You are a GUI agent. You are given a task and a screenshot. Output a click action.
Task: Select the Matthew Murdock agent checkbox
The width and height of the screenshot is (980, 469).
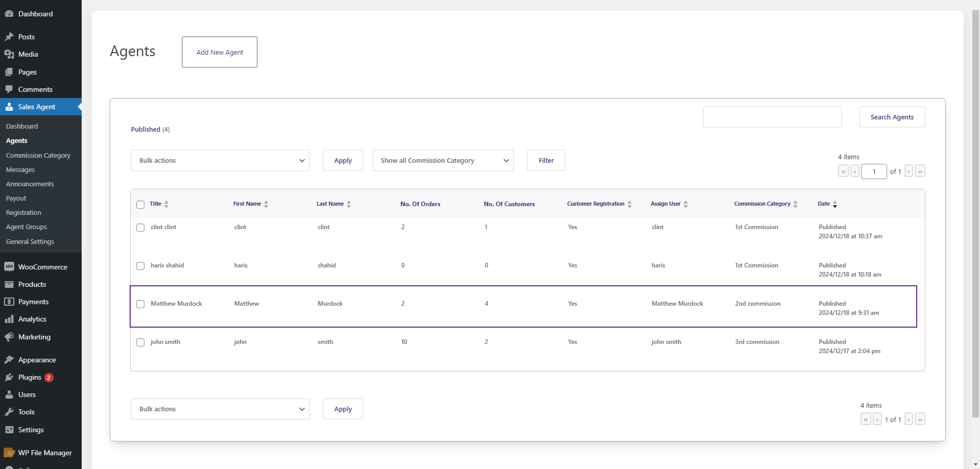click(x=140, y=304)
